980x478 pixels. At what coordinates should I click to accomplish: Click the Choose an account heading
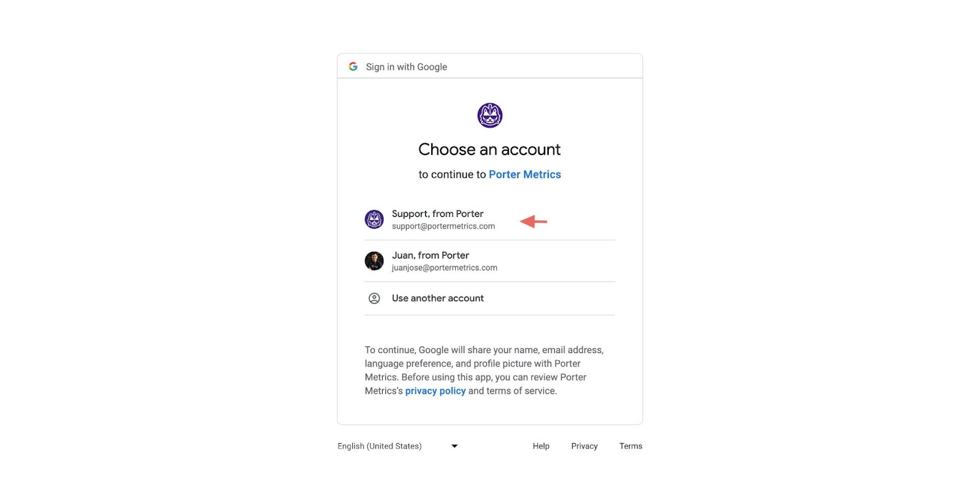pos(489,150)
